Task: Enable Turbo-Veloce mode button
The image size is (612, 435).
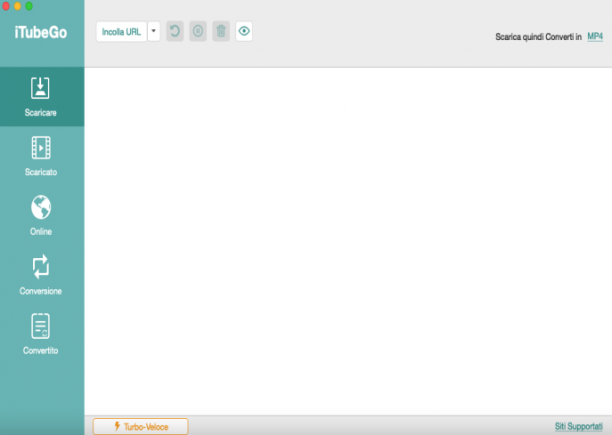Action: point(141,426)
